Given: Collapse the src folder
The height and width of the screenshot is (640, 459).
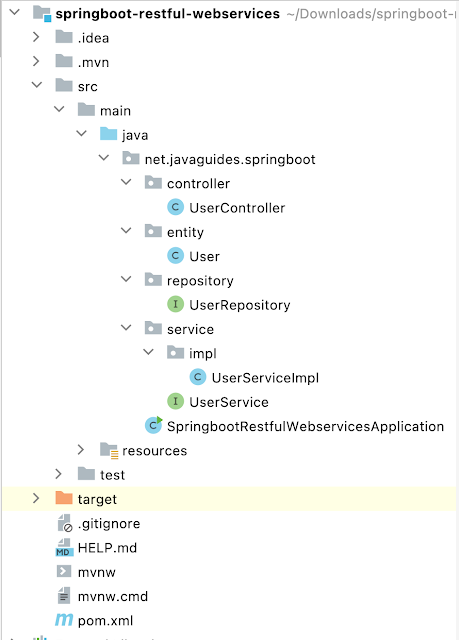Looking at the screenshot, I should coord(37,85).
